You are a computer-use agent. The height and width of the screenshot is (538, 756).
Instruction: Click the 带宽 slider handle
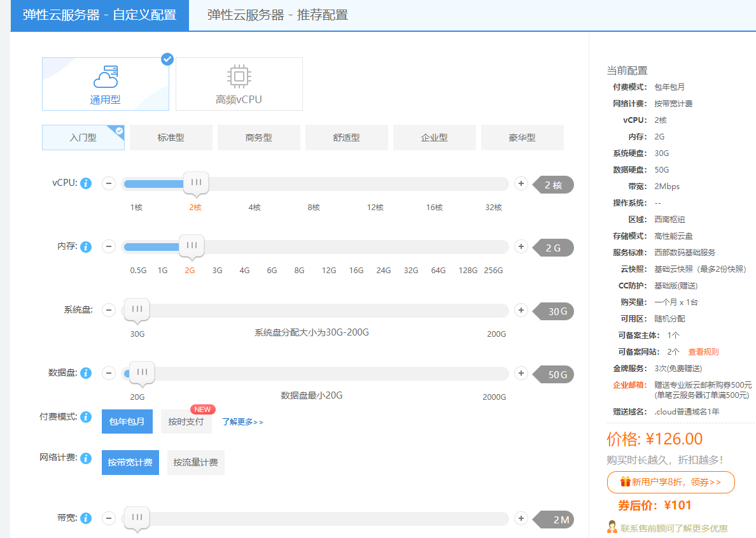tap(137, 518)
